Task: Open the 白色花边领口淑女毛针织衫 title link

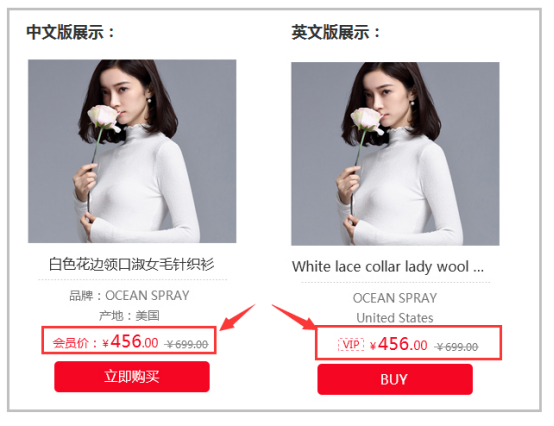Action: (x=131, y=265)
